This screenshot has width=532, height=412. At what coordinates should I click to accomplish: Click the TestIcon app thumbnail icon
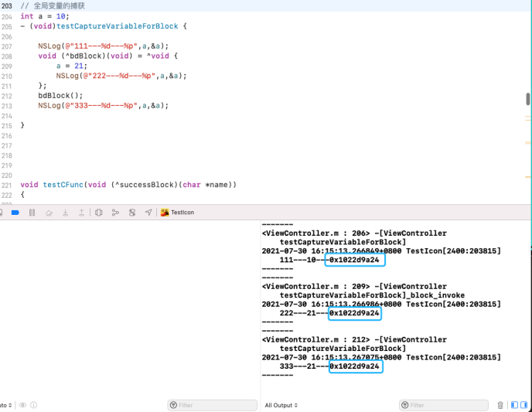coord(165,213)
